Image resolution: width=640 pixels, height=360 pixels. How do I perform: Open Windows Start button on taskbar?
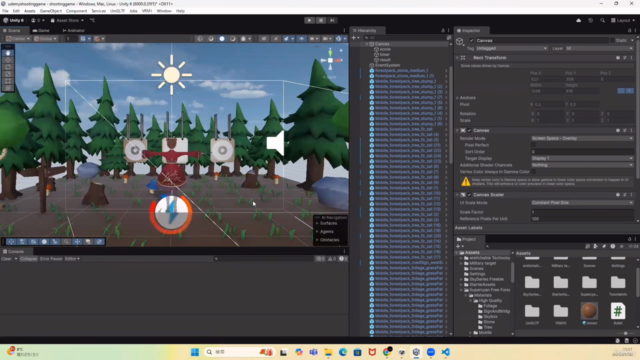195,352
